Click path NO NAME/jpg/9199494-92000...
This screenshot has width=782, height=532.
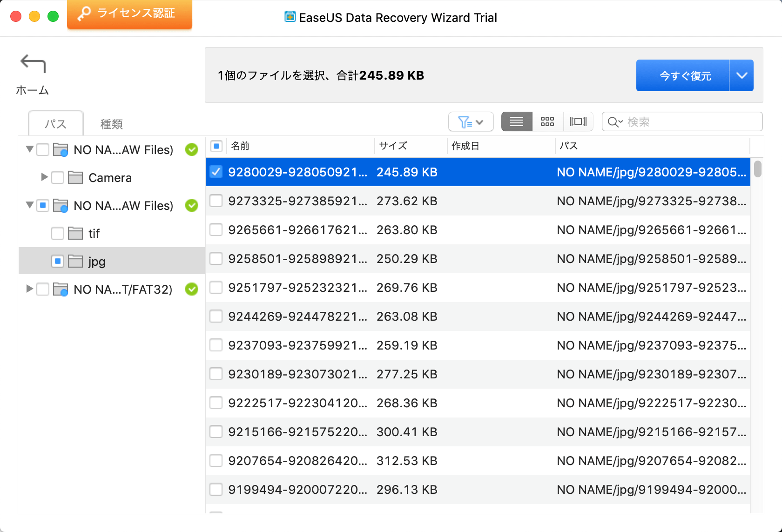point(652,490)
